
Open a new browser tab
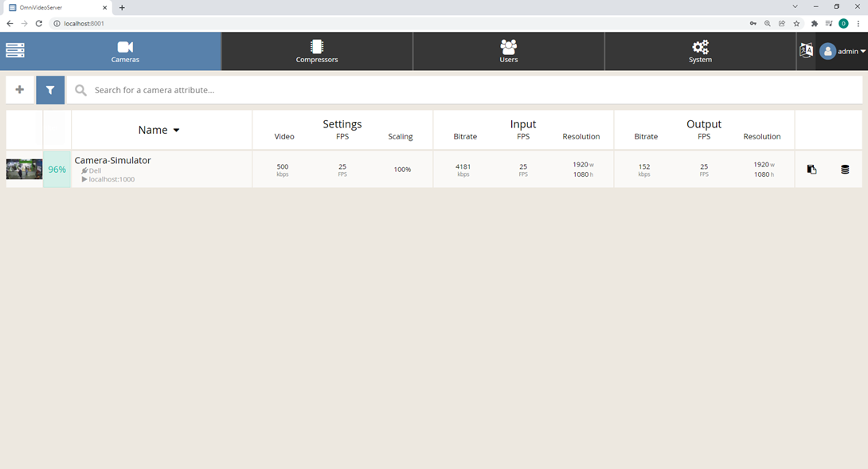(122, 8)
